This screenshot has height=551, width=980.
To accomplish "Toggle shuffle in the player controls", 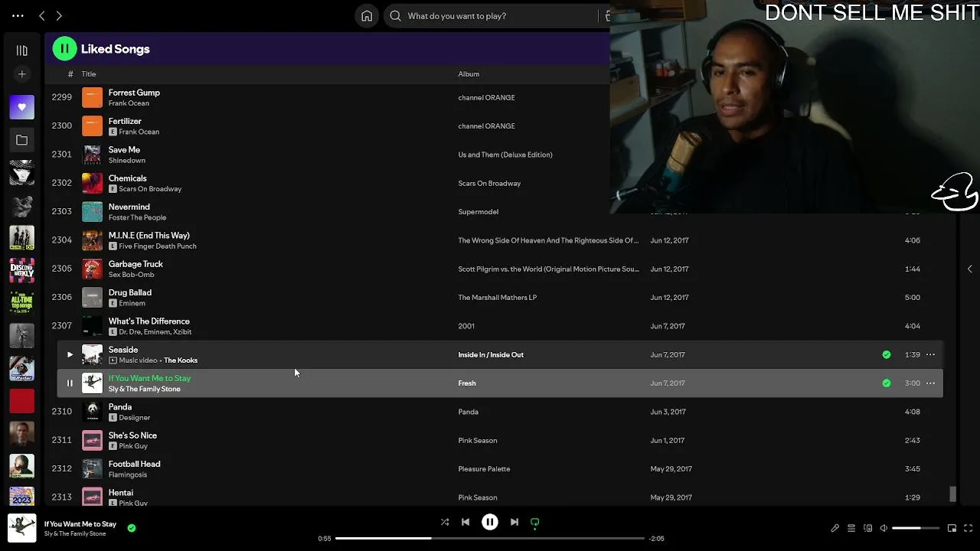I will pyautogui.click(x=445, y=523).
